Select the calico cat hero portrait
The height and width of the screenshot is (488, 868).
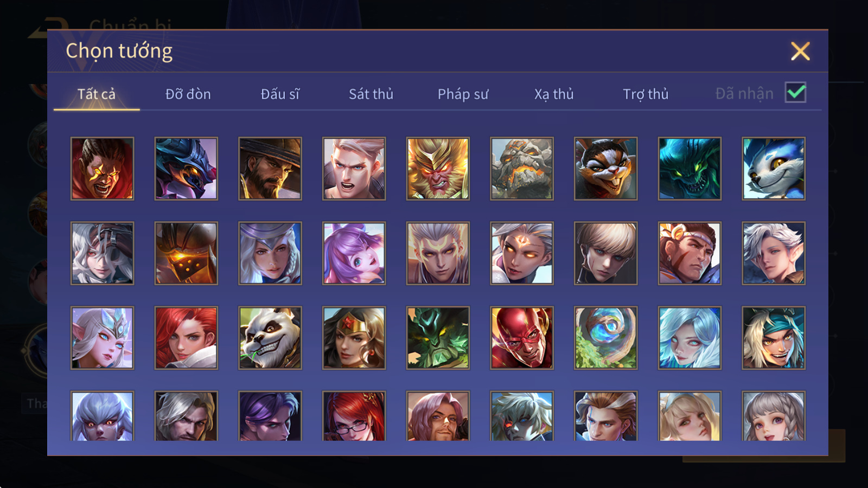point(605,169)
